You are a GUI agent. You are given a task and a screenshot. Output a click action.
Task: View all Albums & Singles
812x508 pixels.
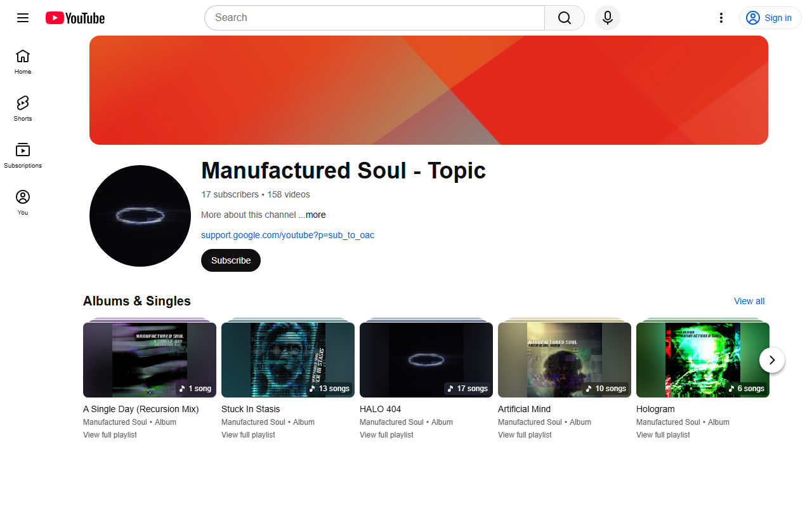point(749,301)
